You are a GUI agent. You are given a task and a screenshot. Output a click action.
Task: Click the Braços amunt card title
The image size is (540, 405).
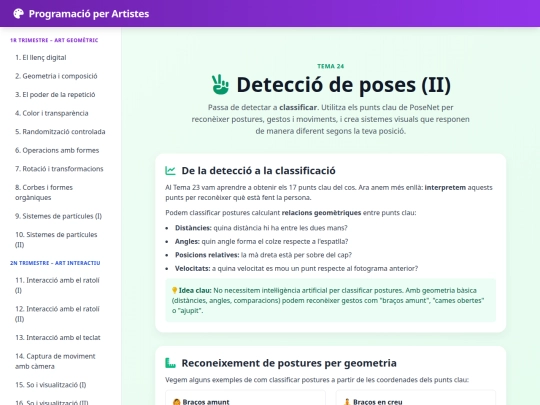(x=206, y=402)
